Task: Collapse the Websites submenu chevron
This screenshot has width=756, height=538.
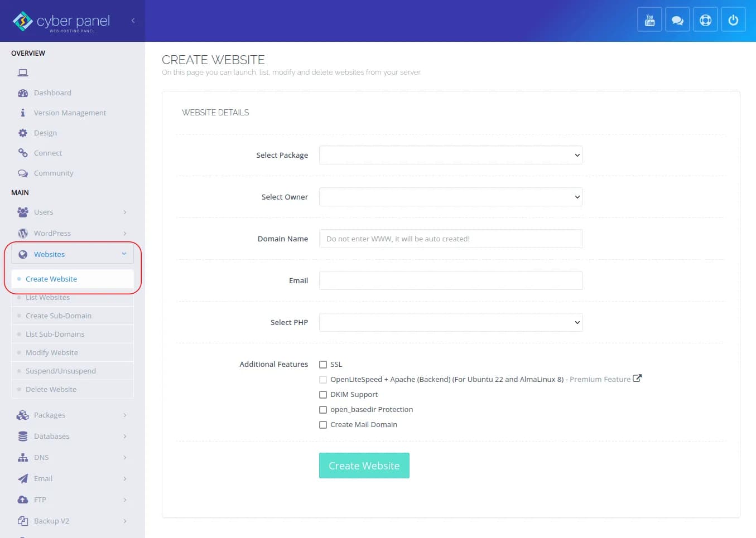Action: (x=124, y=254)
